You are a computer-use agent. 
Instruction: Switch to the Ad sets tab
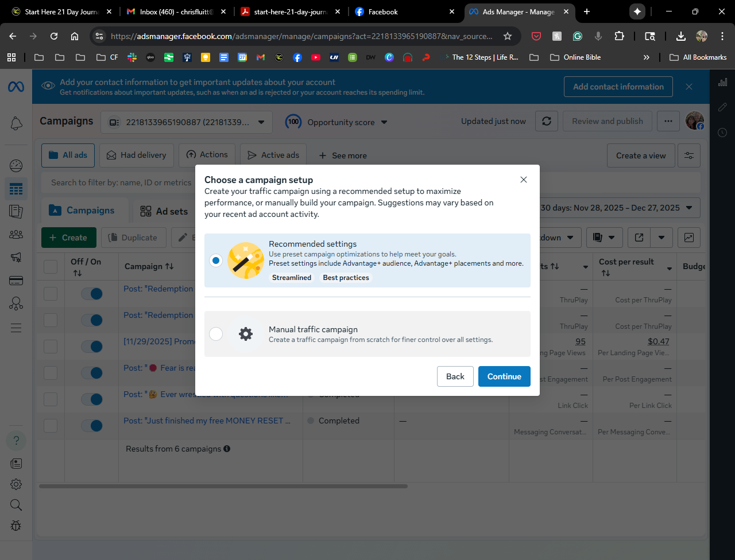(164, 211)
